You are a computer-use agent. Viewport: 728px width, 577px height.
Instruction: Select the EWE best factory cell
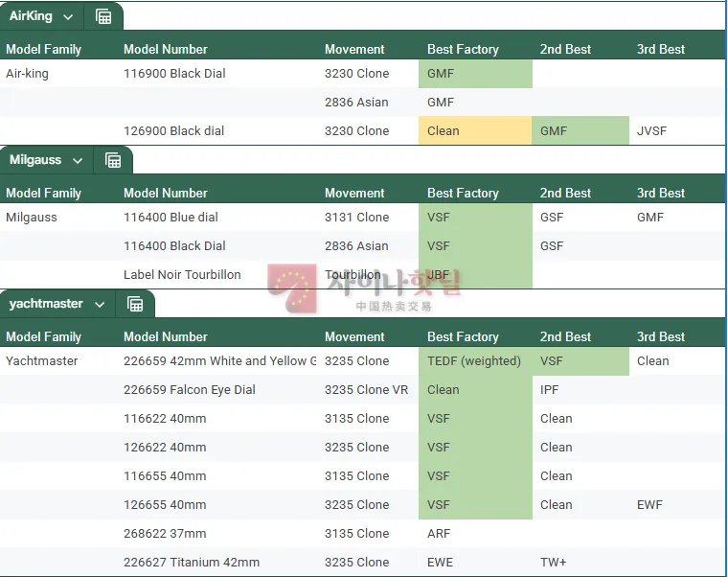click(x=440, y=563)
